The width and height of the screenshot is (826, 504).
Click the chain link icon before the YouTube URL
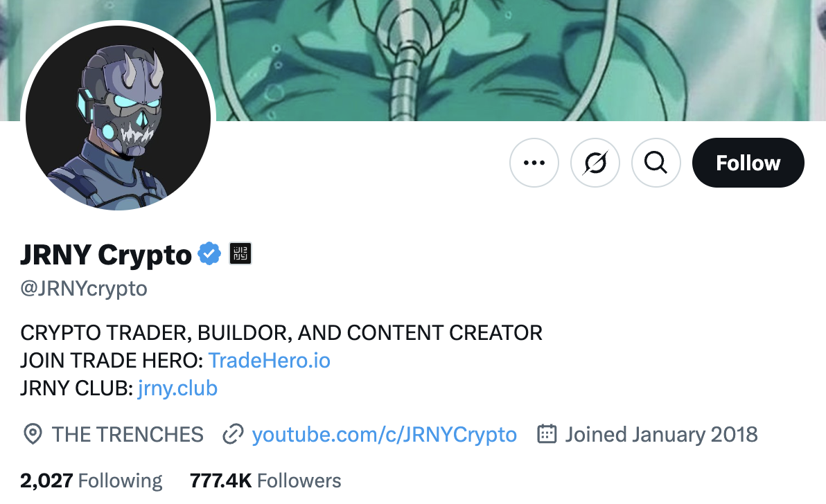pyautogui.click(x=231, y=435)
